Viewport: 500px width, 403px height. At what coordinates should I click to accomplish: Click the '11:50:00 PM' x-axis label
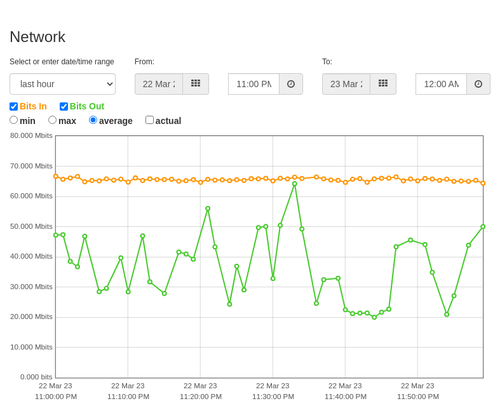[418, 397]
